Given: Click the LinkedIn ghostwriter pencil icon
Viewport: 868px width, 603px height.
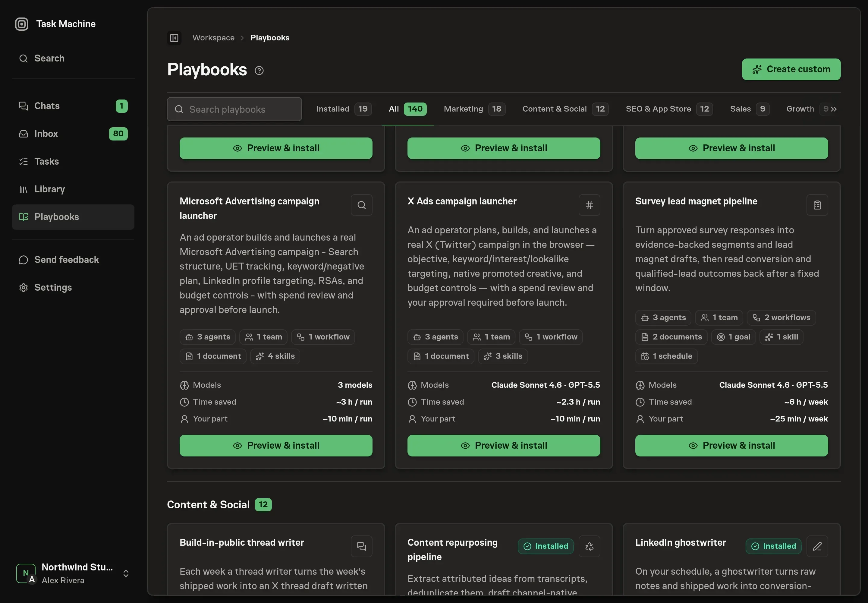Looking at the screenshot, I should point(817,546).
